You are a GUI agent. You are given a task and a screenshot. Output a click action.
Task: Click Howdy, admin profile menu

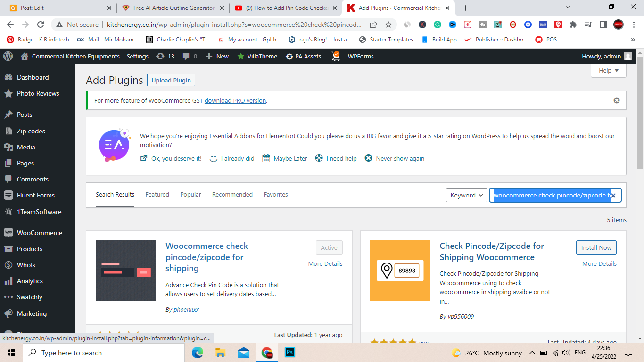click(607, 56)
